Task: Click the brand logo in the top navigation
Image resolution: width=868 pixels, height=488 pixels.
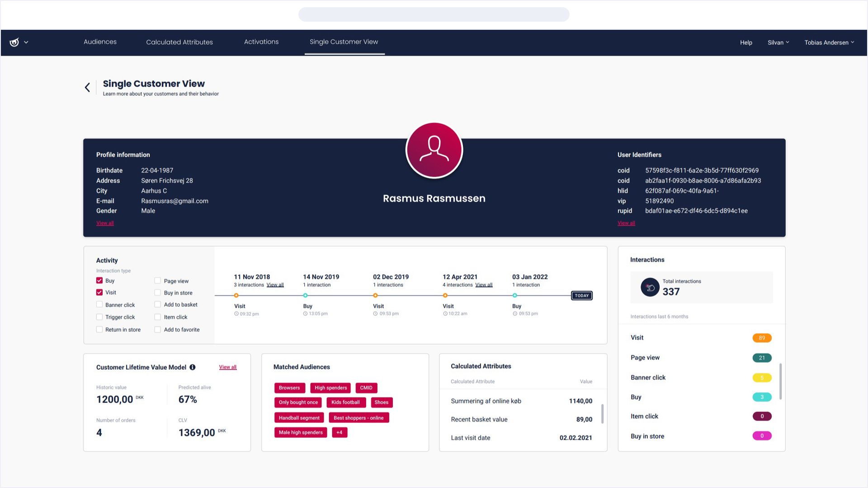Action: click(14, 42)
